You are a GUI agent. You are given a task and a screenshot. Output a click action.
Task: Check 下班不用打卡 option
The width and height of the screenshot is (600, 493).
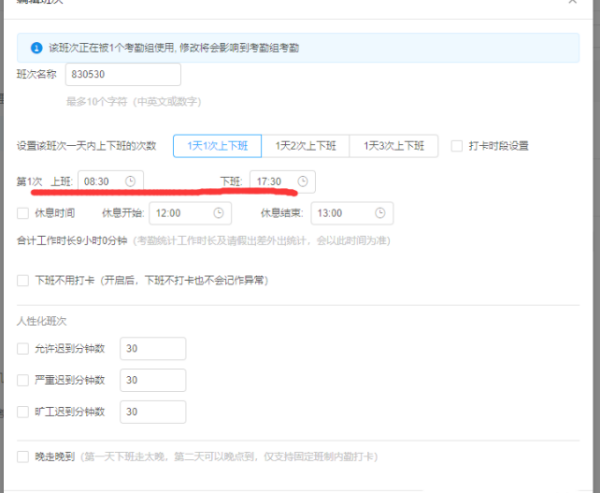point(23,281)
